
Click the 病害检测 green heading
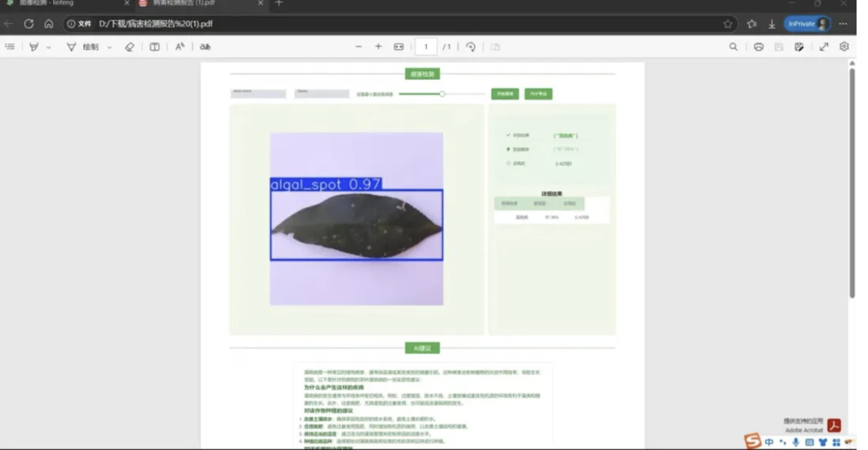click(423, 74)
